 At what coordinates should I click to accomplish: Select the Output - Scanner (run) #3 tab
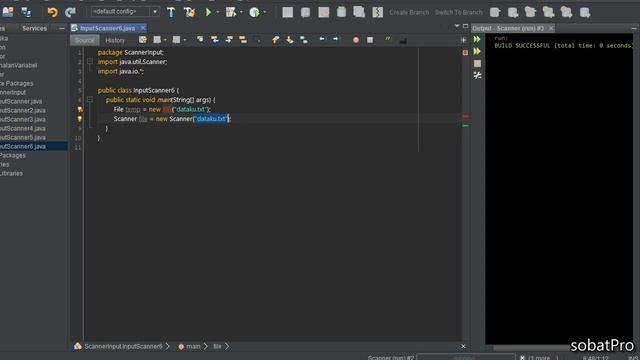(x=508, y=28)
